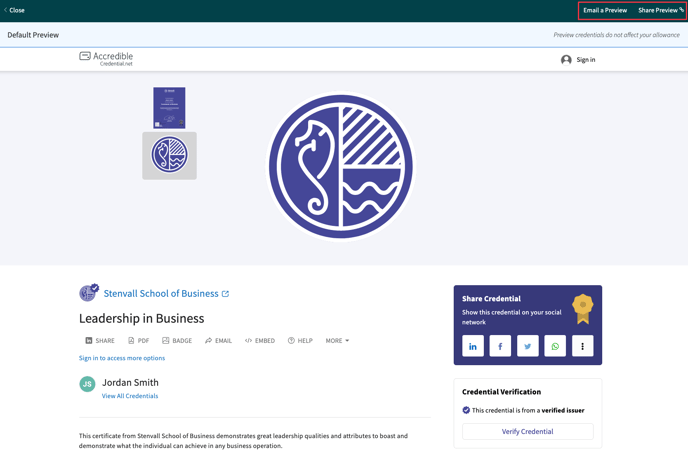The width and height of the screenshot is (688, 455).
Task: Click the JS profile avatar
Action: [88, 384]
